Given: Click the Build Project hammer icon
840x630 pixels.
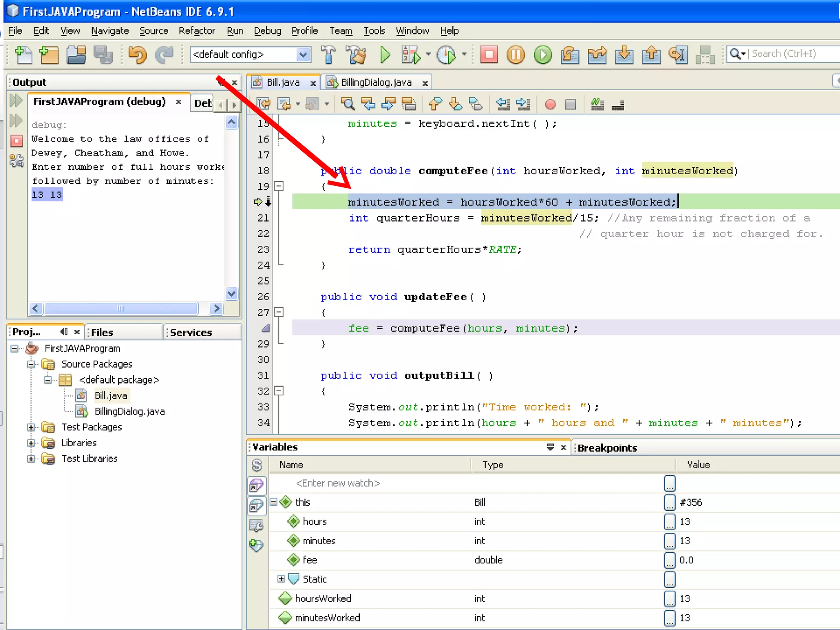Looking at the screenshot, I should pyautogui.click(x=328, y=55).
